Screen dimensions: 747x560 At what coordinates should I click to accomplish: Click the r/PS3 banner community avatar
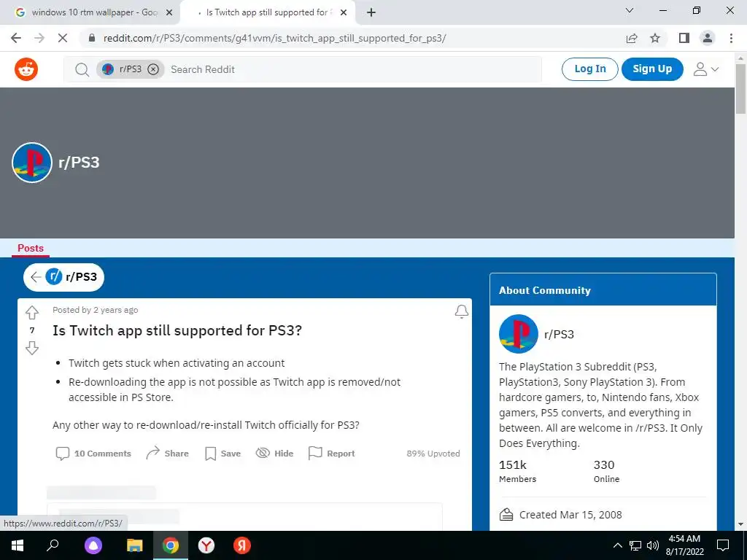32,163
